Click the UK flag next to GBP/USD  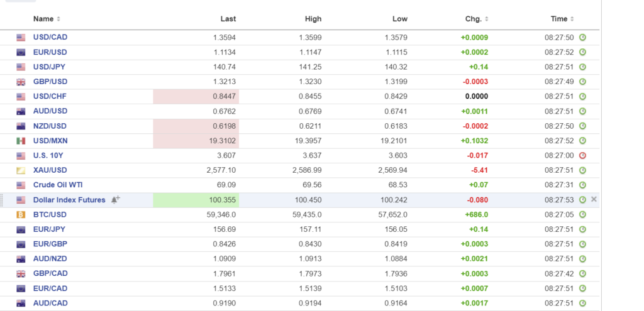click(21, 82)
